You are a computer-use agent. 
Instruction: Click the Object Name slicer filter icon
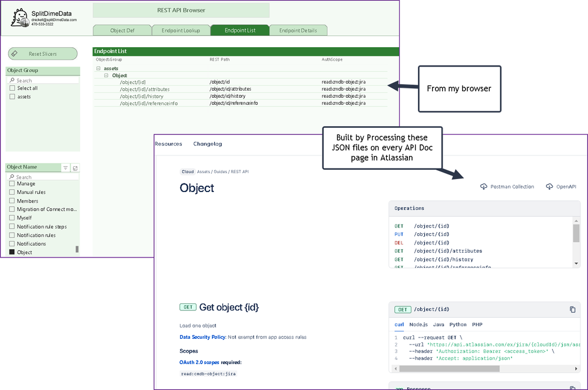(x=65, y=168)
